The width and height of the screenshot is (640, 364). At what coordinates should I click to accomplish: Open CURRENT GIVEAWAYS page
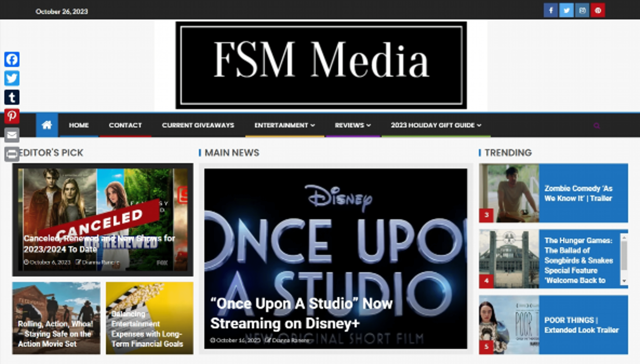198,125
